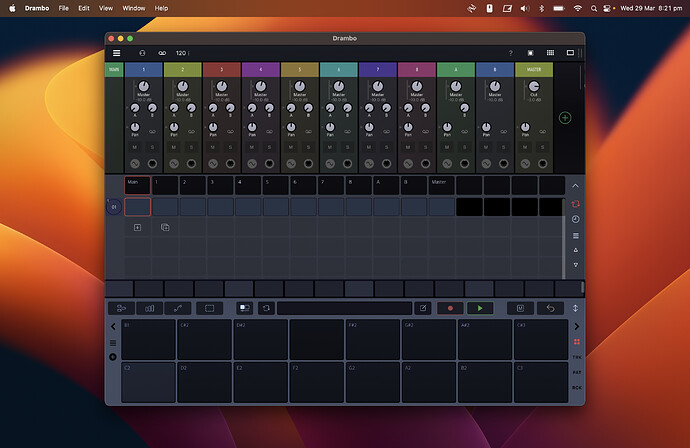This screenshot has height=448, width=690.
Task: Click the round dot icon left of pads
Action: click(113, 357)
